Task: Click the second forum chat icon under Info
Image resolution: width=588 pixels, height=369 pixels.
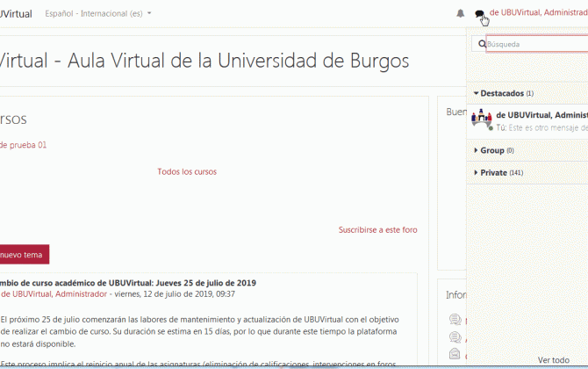Action: point(455,337)
